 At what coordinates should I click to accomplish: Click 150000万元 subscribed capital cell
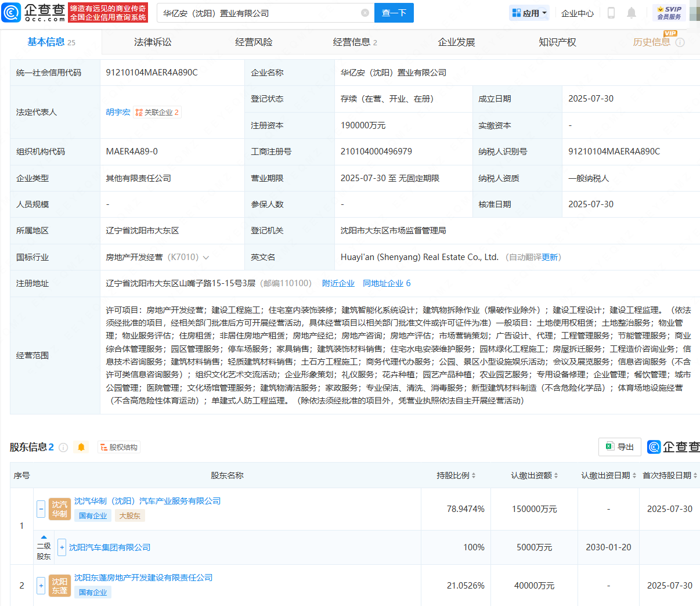534,509
